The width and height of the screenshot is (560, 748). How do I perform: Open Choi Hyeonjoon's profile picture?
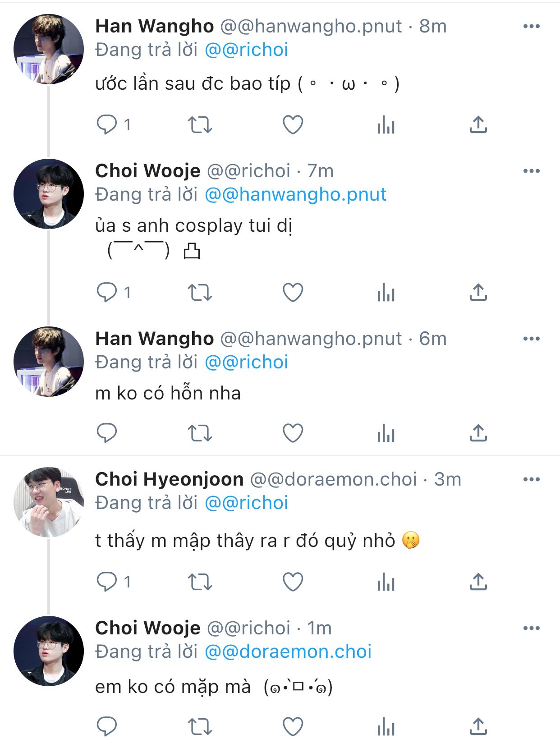[x=49, y=502]
